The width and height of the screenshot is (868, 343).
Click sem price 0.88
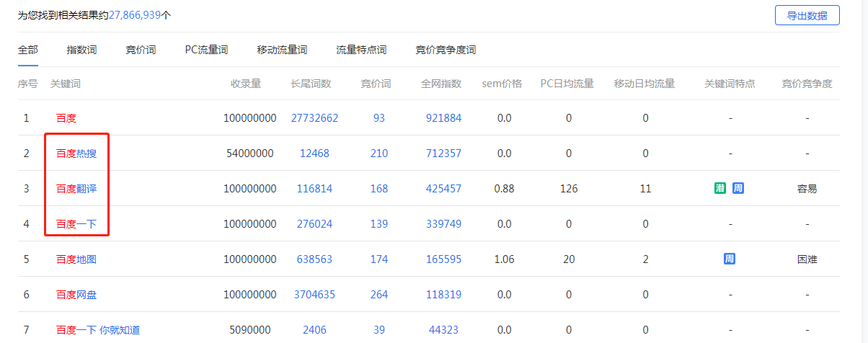coord(505,189)
